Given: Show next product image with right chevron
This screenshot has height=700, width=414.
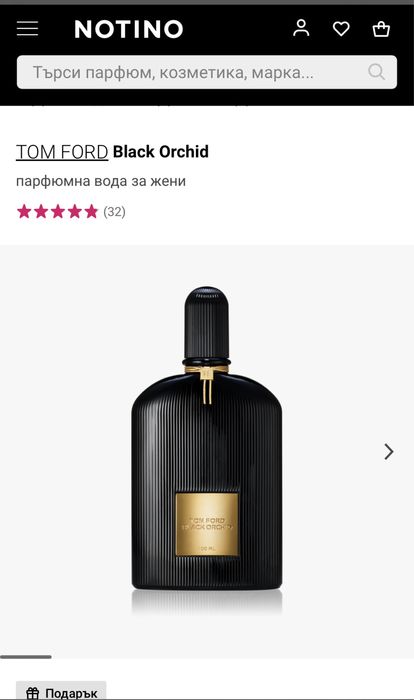Looking at the screenshot, I should coord(389,452).
